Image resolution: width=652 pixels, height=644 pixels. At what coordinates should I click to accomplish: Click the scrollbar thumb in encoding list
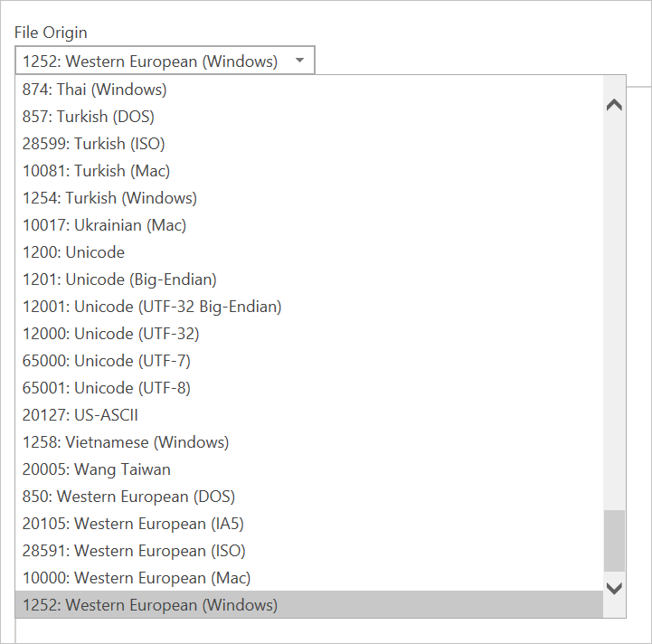614,541
